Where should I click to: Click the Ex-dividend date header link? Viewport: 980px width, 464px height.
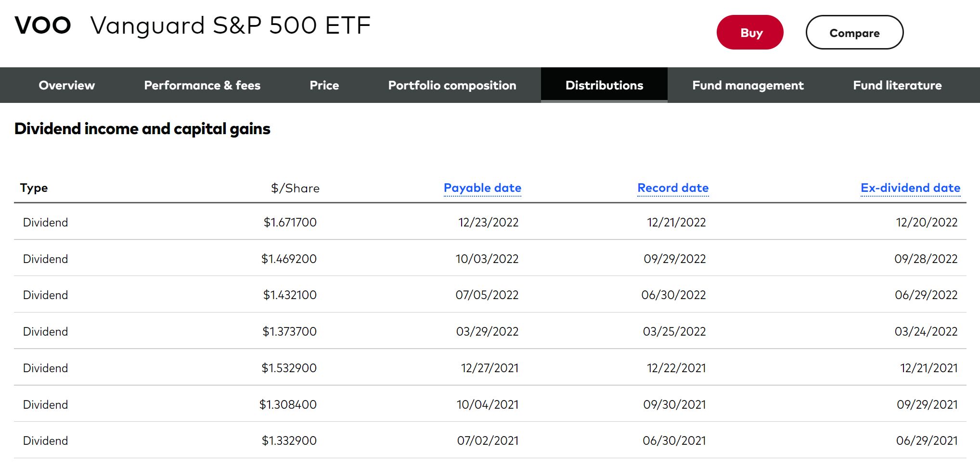coord(910,188)
